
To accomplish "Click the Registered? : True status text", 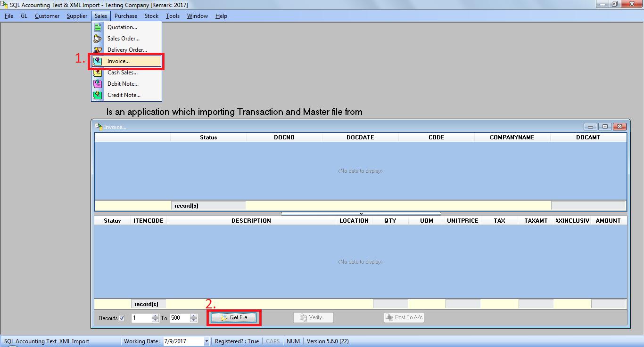I will pyautogui.click(x=237, y=341).
